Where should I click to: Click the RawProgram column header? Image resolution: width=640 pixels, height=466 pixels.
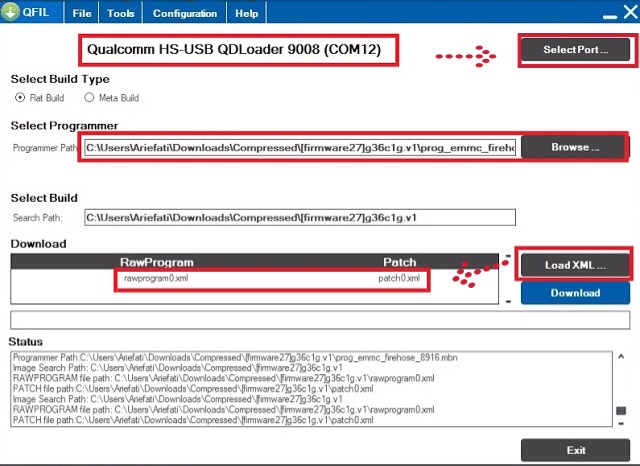pos(156,262)
